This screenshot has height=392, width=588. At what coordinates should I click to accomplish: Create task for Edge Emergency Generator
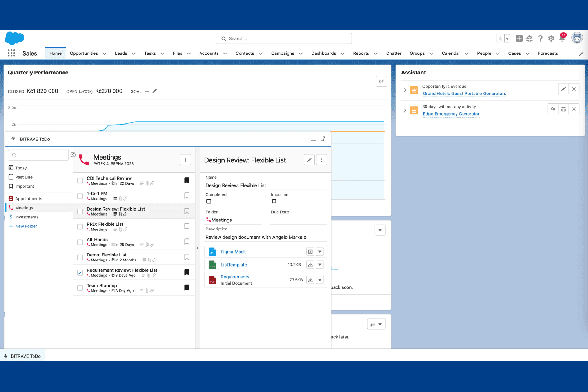click(553, 109)
